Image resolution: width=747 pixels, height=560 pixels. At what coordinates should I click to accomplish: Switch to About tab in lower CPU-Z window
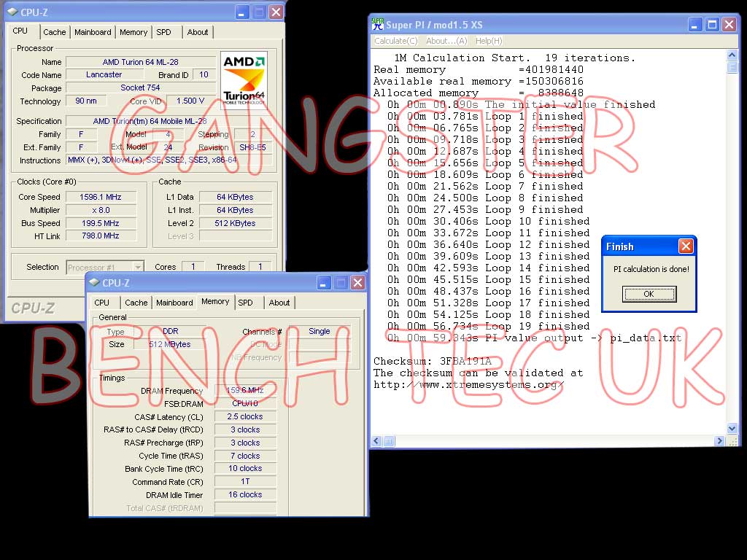tap(279, 303)
